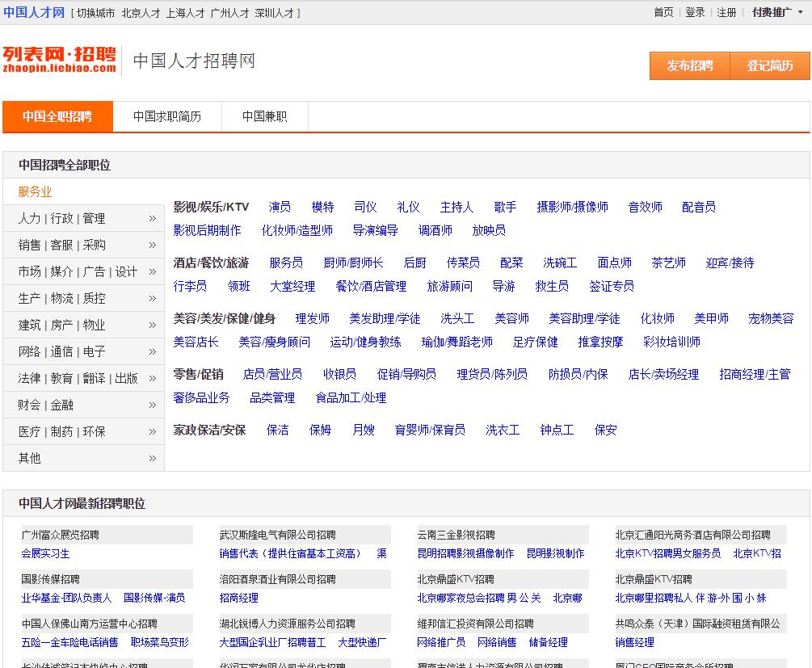Select the 服务业 category heading
Screen dimensions: 812x668
35,191
